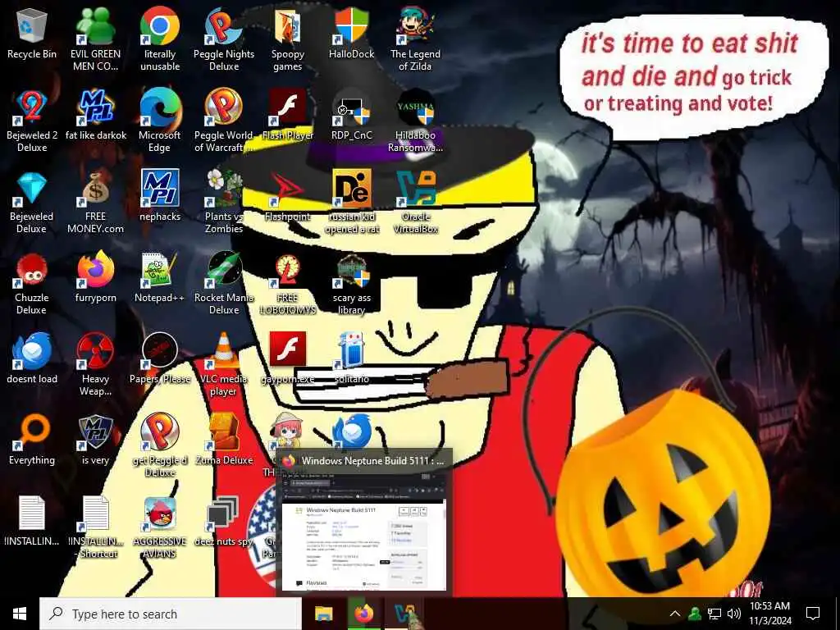Select the gayporn.exe Flash icon
The image size is (840, 630).
288,349
